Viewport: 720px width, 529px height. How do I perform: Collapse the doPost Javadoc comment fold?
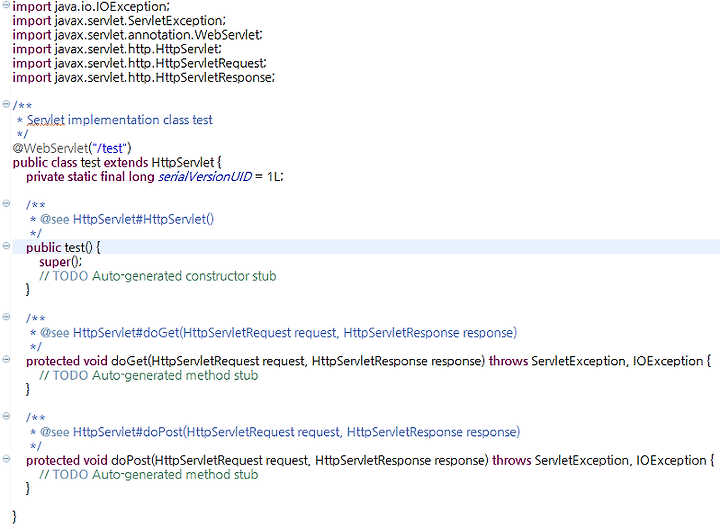click(6, 416)
